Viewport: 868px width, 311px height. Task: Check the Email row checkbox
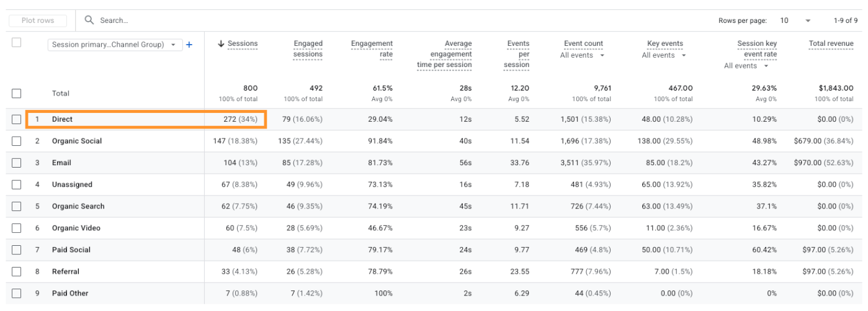(x=17, y=163)
